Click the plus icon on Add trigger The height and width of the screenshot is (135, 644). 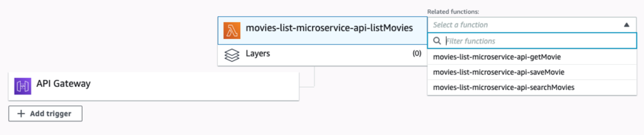(21, 114)
